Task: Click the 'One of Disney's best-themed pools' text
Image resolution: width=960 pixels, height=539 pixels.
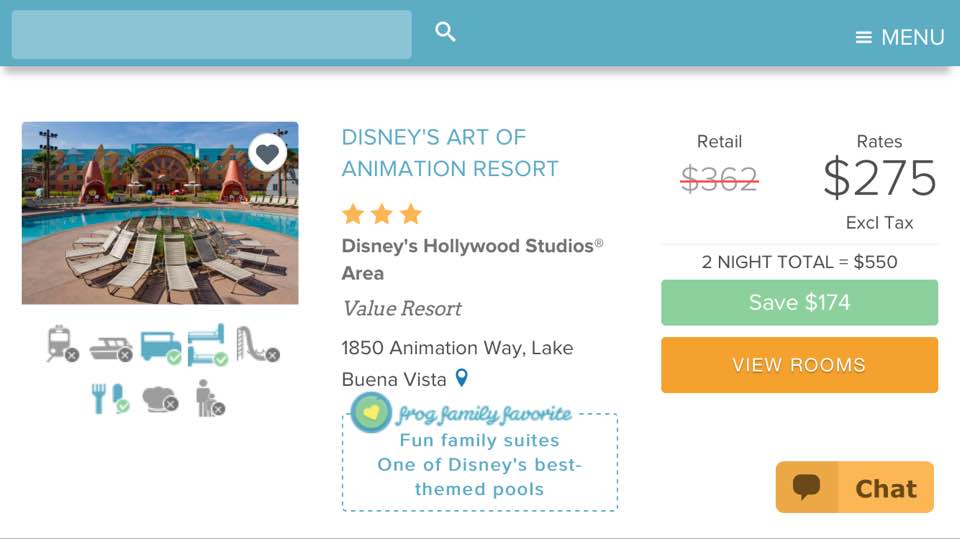Action: (479, 477)
